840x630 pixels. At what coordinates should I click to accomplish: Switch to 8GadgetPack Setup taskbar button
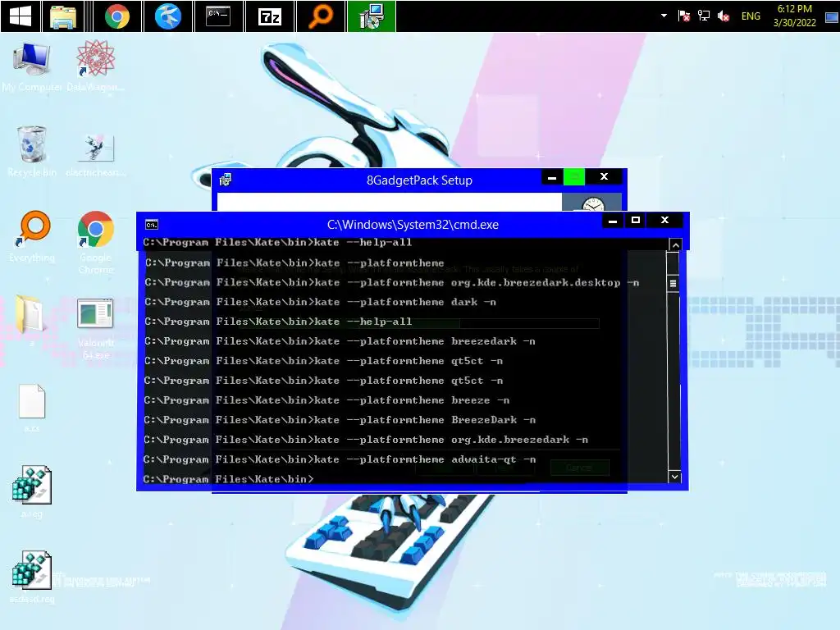click(x=372, y=16)
